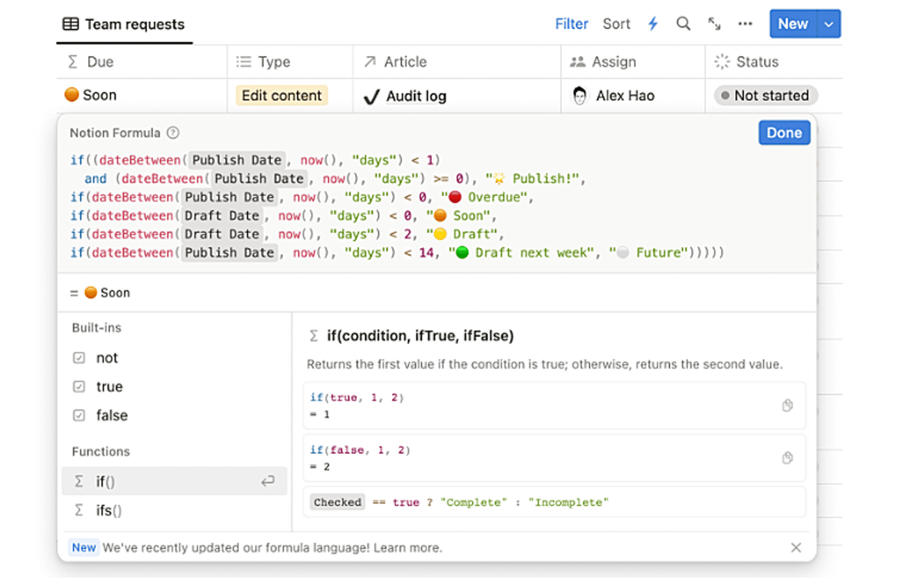Click the blue New button

coord(793,24)
